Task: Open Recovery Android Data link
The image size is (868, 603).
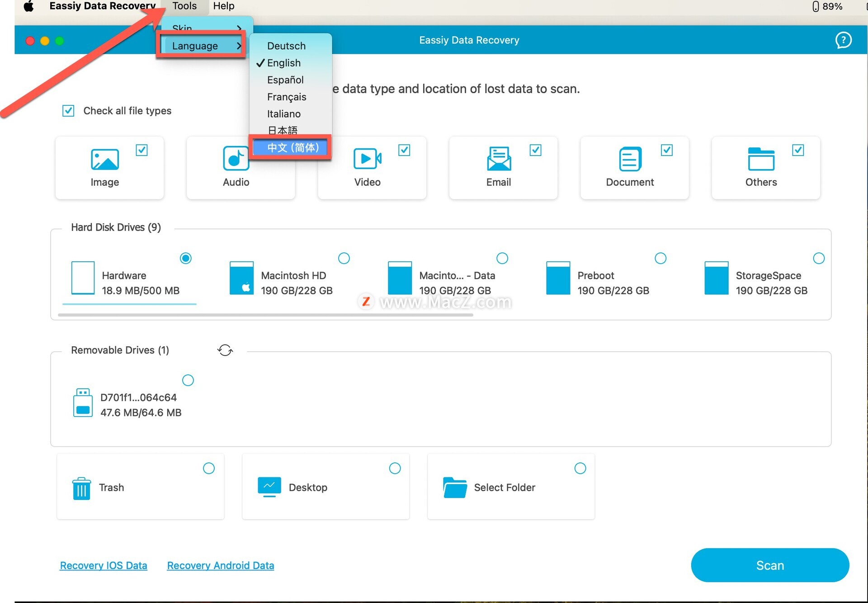Action: [x=221, y=565]
